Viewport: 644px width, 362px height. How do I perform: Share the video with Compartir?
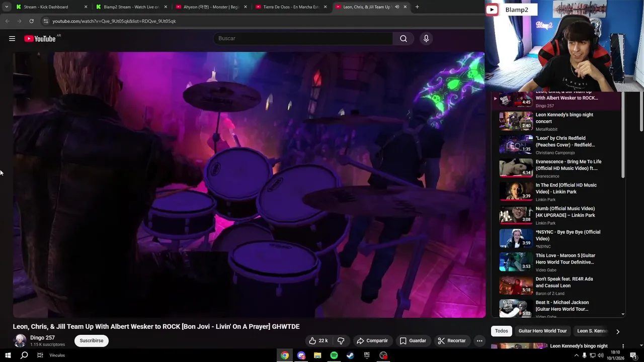tap(372, 341)
